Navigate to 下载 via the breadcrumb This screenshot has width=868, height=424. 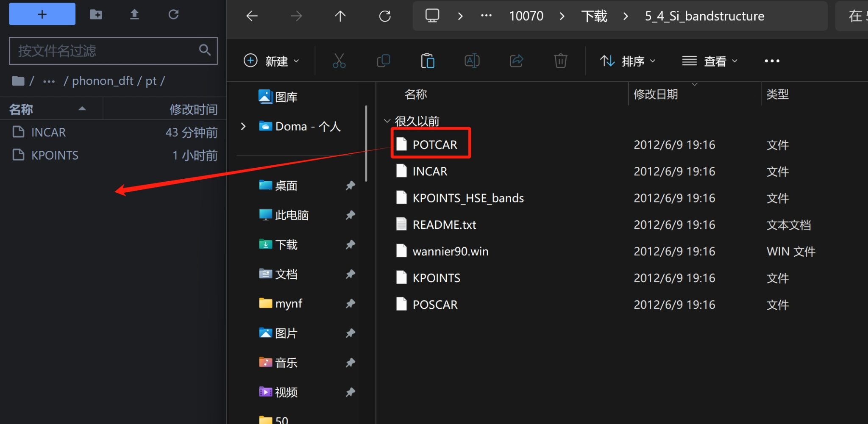pyautogui.click(x=595, y=16)
